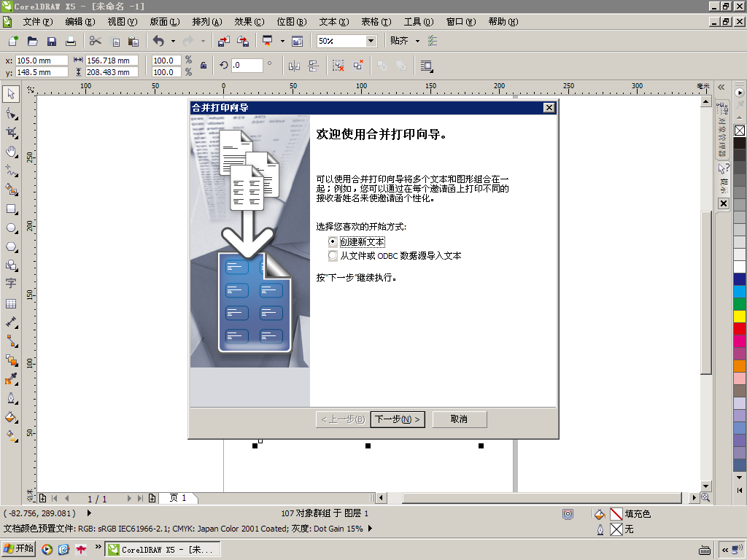Viewport: 747px width, 560px height.
Task: Open the 效果 menu
Action: tap(249, 22)
